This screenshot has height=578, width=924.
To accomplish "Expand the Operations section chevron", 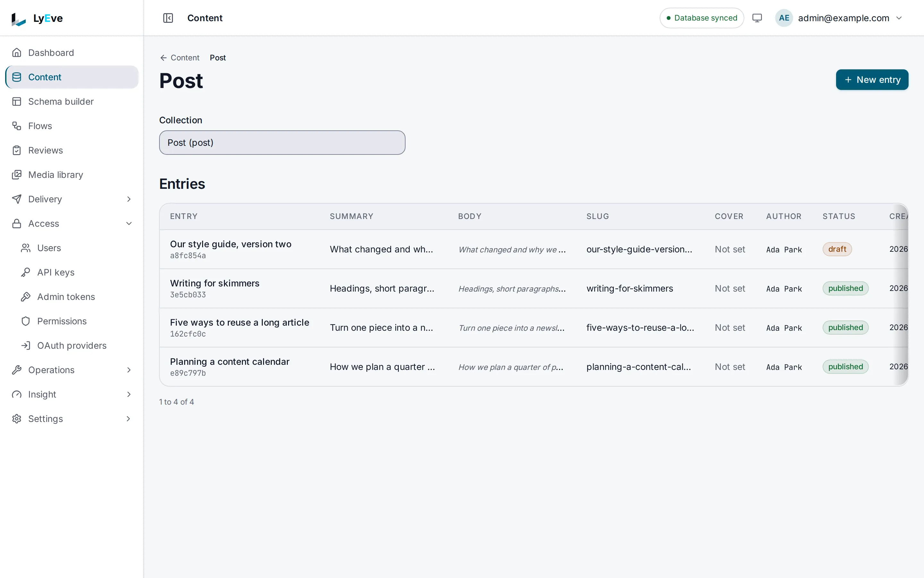I will (129, 370).
